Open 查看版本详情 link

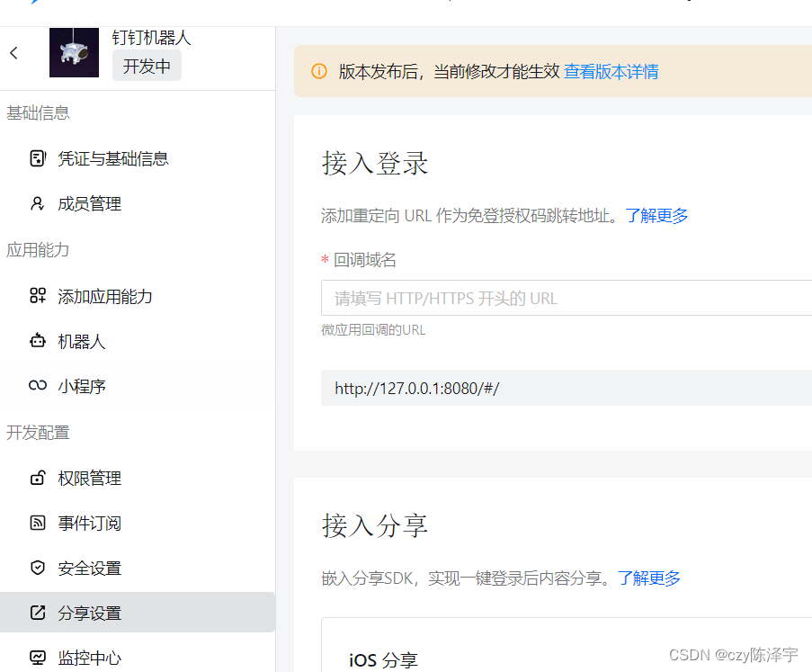611,71
